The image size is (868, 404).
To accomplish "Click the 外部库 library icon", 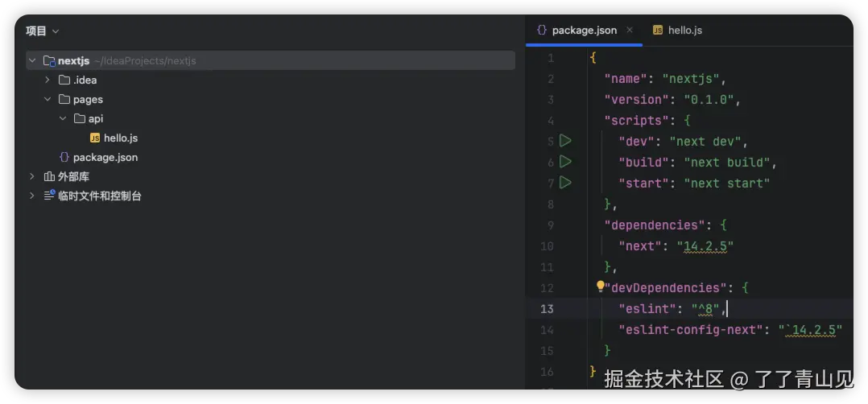I will click(x=49, y=177).
